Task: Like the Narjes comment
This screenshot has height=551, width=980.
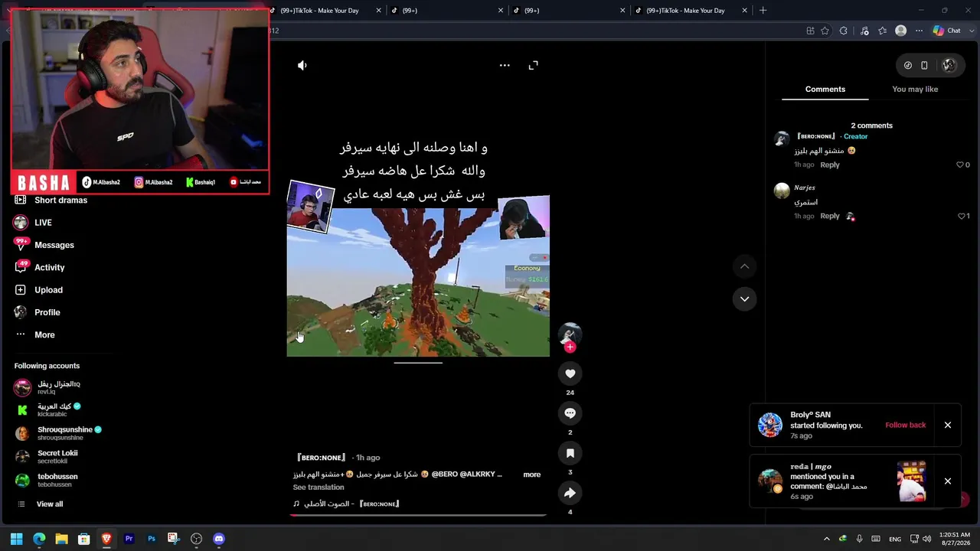Action: click(x=962, y=217)
